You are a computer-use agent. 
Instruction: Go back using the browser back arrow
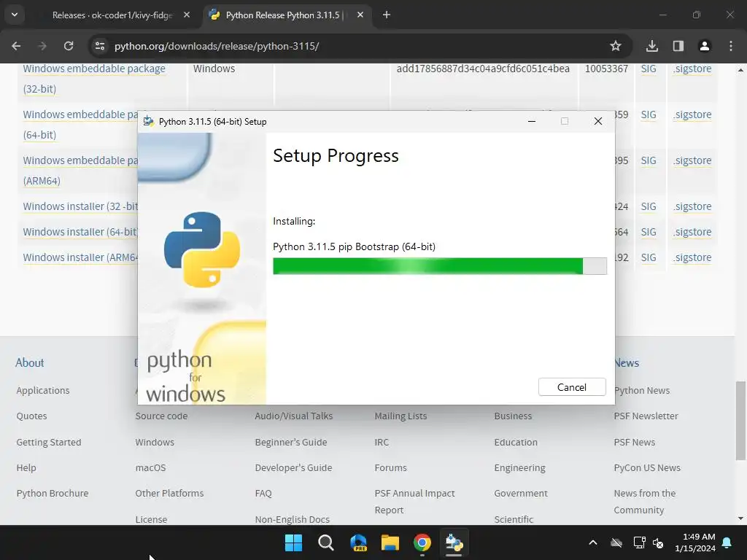[x=16, y=46]
